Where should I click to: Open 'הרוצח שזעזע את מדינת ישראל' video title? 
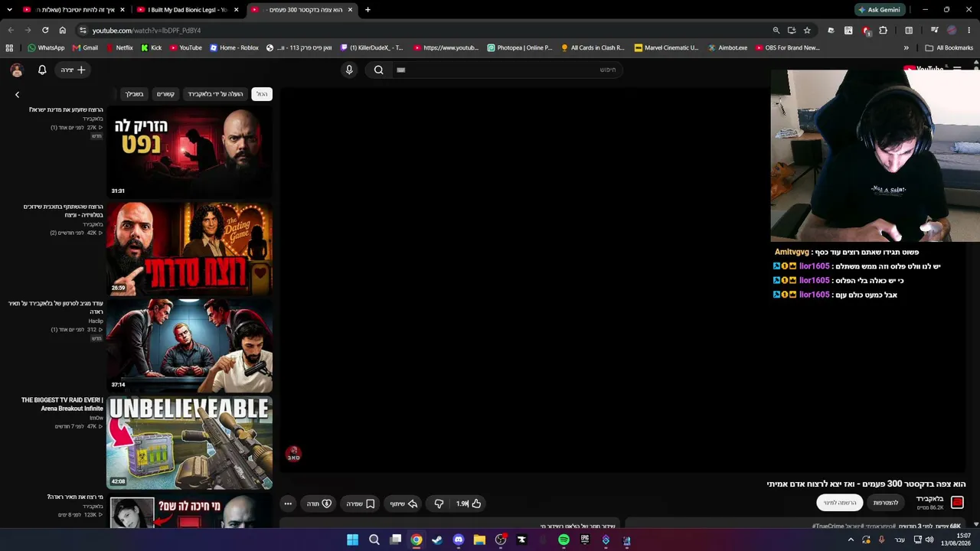click(66, 109)
